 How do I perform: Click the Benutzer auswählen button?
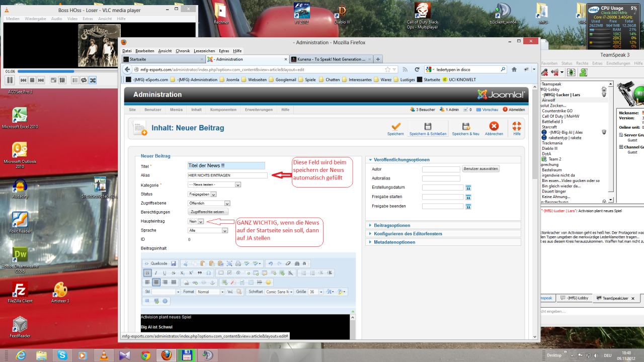pos(480,169)
